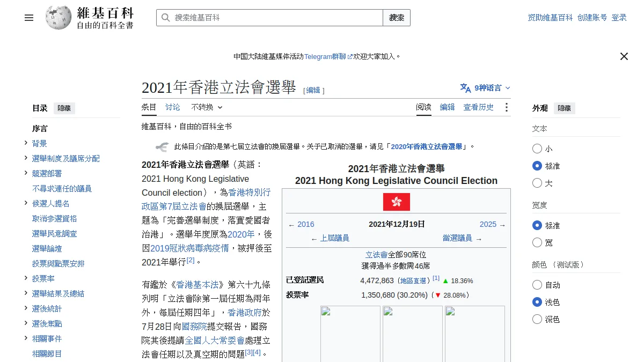Screen dimensions: 644x362
Task: Expand the 相關事件 contents section
Action: point(26,338)
